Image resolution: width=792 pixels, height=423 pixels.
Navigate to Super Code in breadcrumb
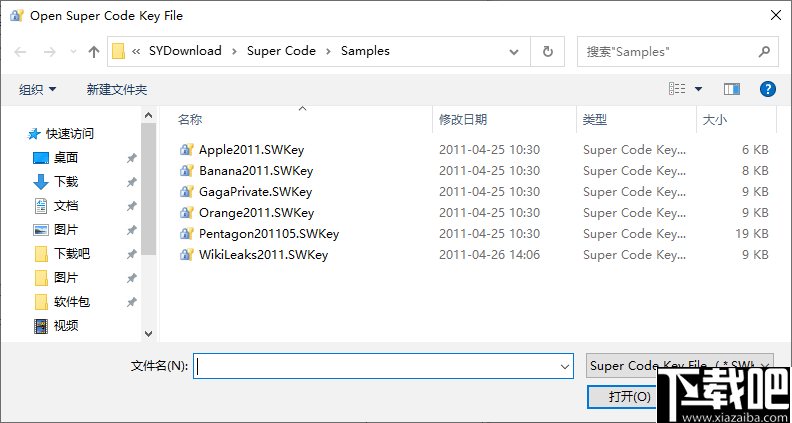(281, 51)
